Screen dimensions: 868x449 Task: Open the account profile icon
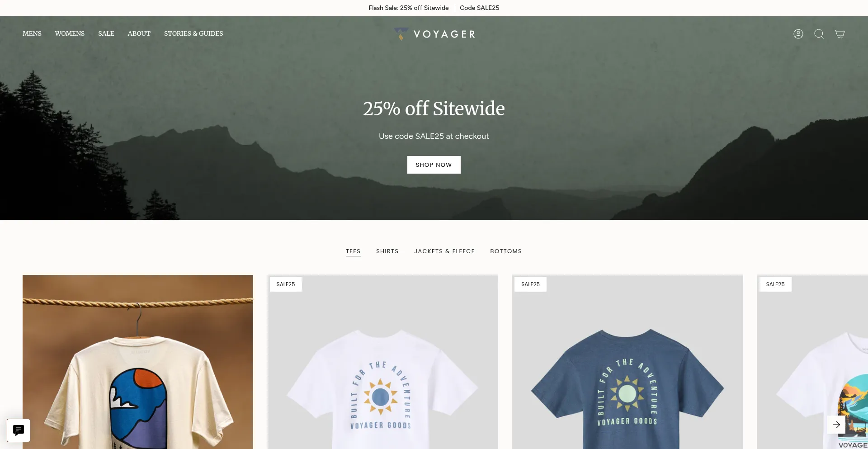pyautogui.click(x=798, y=34)
